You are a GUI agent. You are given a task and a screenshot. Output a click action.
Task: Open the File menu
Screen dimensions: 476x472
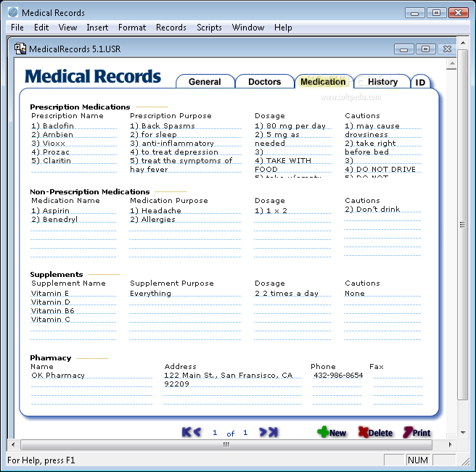[x=17, y=28]
